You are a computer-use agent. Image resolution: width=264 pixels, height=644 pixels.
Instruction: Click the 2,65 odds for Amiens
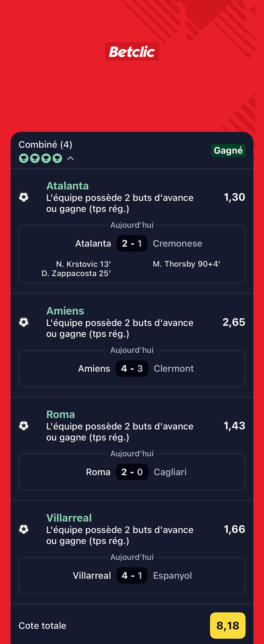coord(234,322)
